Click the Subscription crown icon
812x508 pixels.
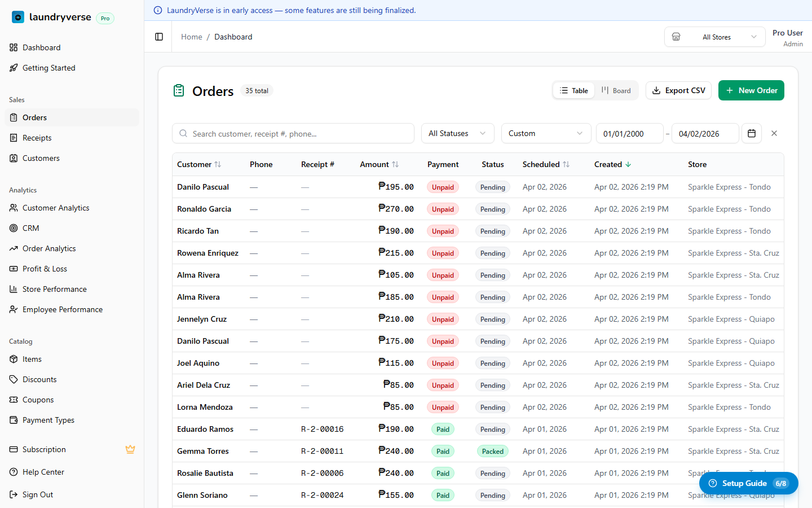tap(130, 449)
